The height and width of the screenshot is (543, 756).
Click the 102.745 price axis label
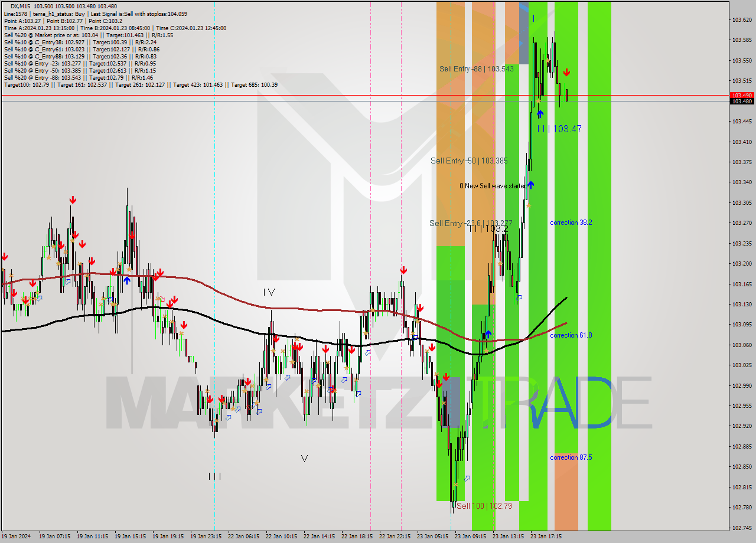coord(742,528)
